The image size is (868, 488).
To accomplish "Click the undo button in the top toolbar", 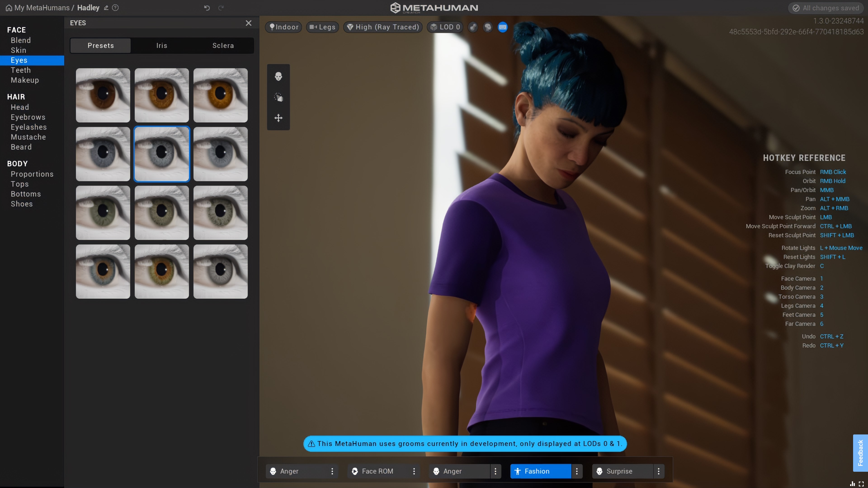I will pos(207,7).
